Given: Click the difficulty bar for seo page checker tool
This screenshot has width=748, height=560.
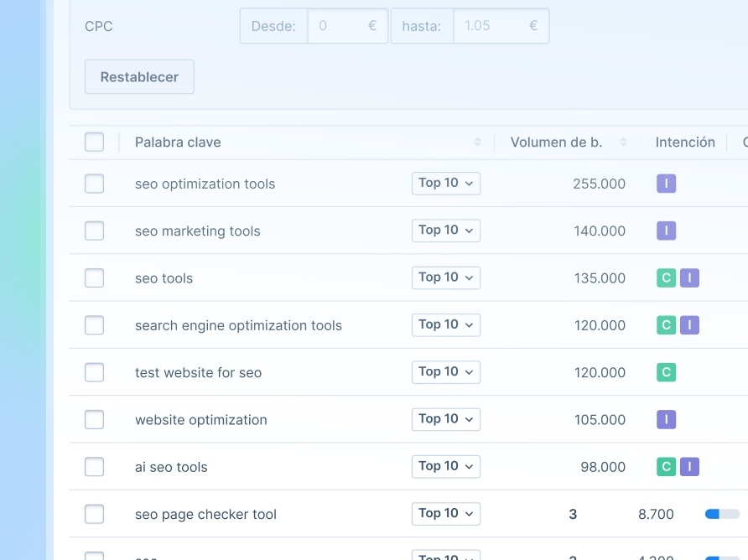Looking at the screenshot, I should 722,514.
